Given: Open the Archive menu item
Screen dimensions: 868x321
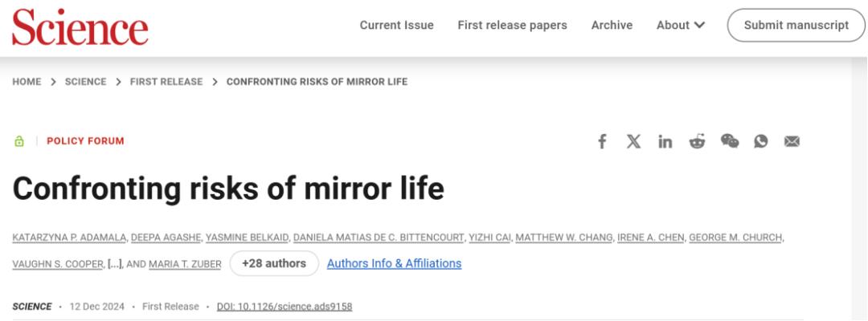Looking at the screenshot, I should (612, 25).
